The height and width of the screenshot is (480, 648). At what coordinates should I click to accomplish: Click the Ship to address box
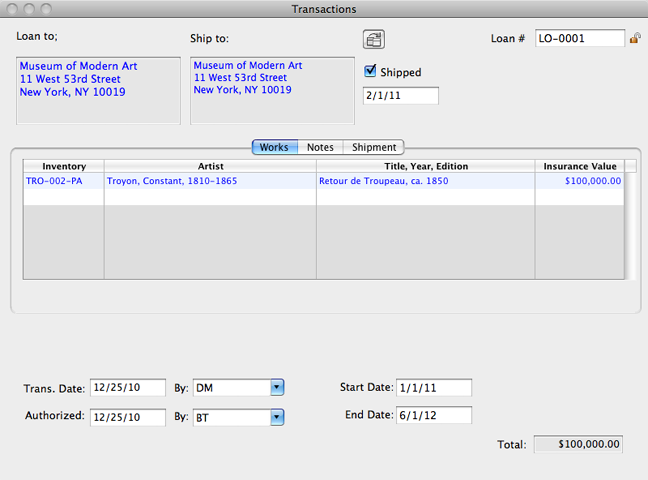pyautogui.click(x=271, y=90)
